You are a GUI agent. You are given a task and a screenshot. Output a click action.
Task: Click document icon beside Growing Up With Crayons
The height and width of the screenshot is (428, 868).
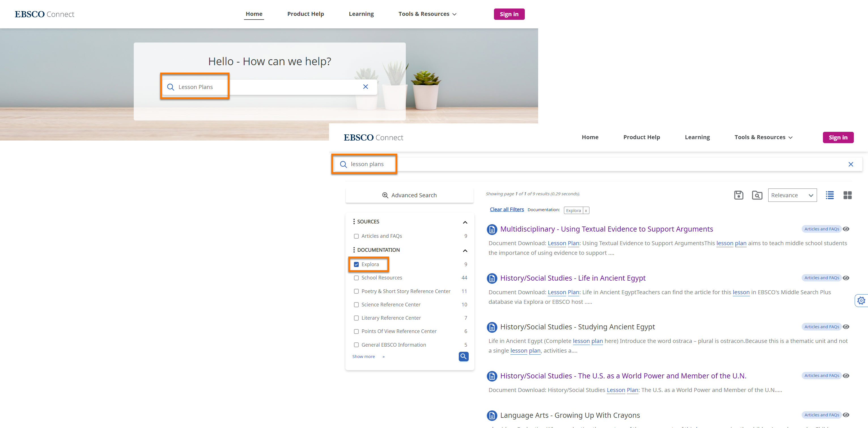pos(492,416)
